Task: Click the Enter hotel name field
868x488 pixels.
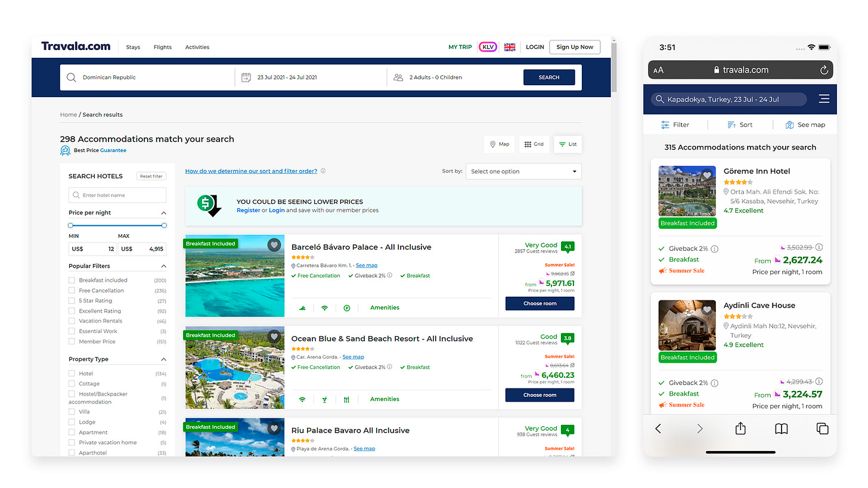Action: [x=117, y=195]
